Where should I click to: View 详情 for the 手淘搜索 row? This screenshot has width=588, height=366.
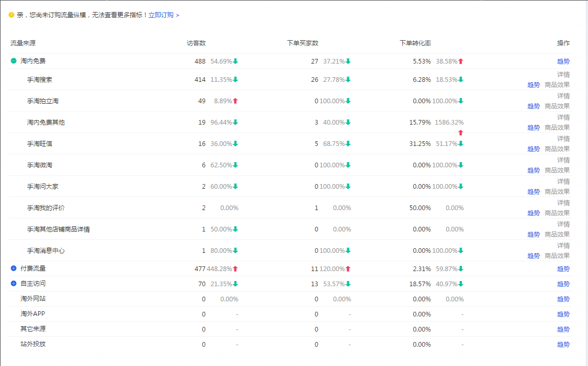563,75
